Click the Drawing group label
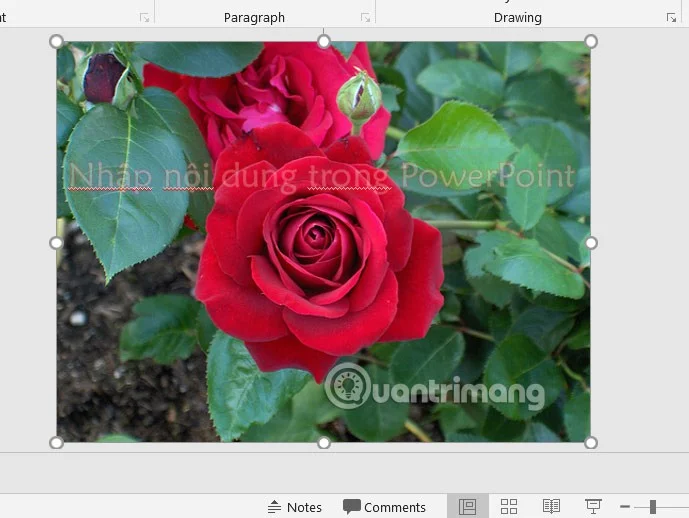 click(518, 18)
